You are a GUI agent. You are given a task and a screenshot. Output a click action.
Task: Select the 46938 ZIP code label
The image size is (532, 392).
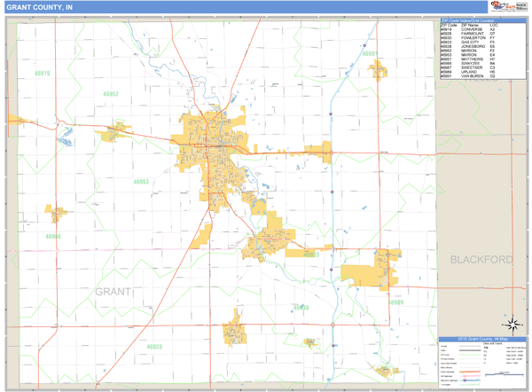(301, 308)
